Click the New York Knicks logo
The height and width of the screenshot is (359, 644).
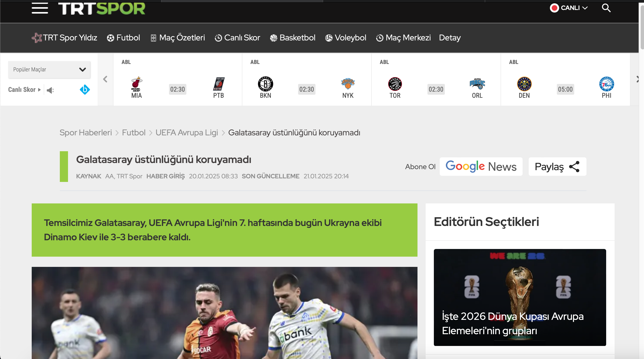(348, 84)
